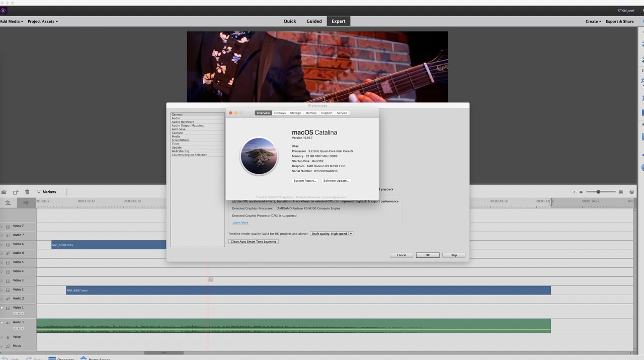The height and width of the screenshot is (360, 644).
Task: Click the audio waveform view icon
Action: (x=26, y=202)
